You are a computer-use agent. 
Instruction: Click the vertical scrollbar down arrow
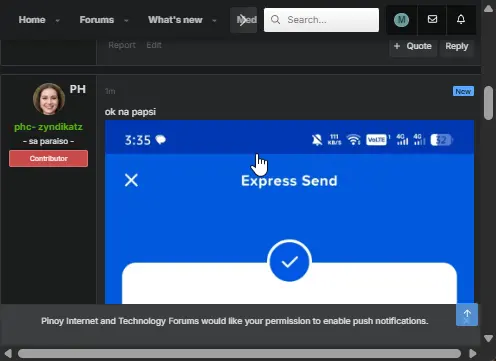[488, 338]
